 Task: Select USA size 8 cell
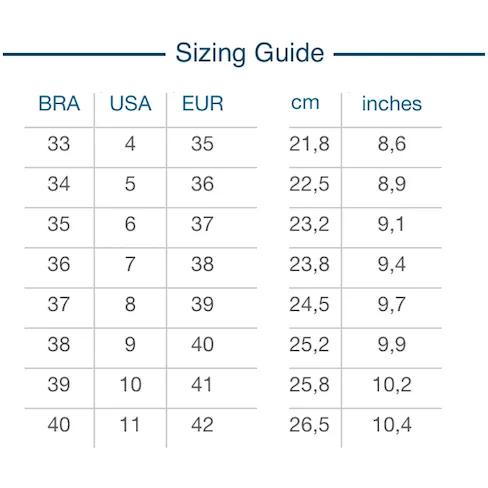pos(130,304)
